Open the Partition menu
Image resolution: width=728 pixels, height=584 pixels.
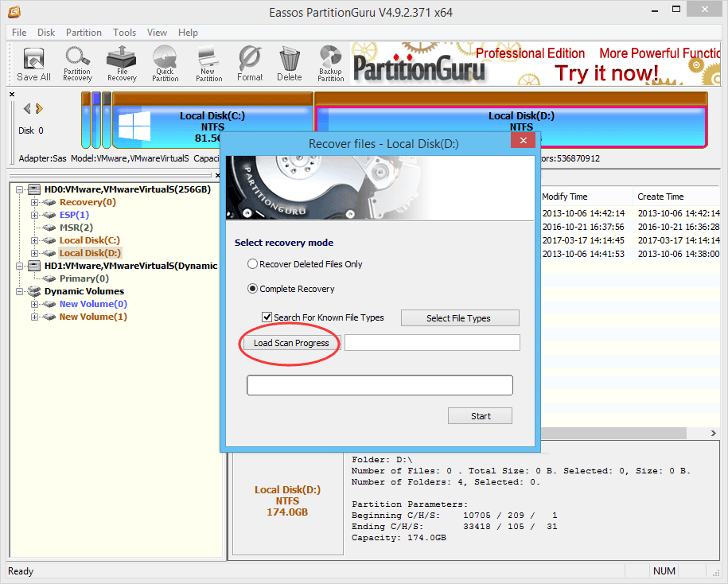click(84, 33)
